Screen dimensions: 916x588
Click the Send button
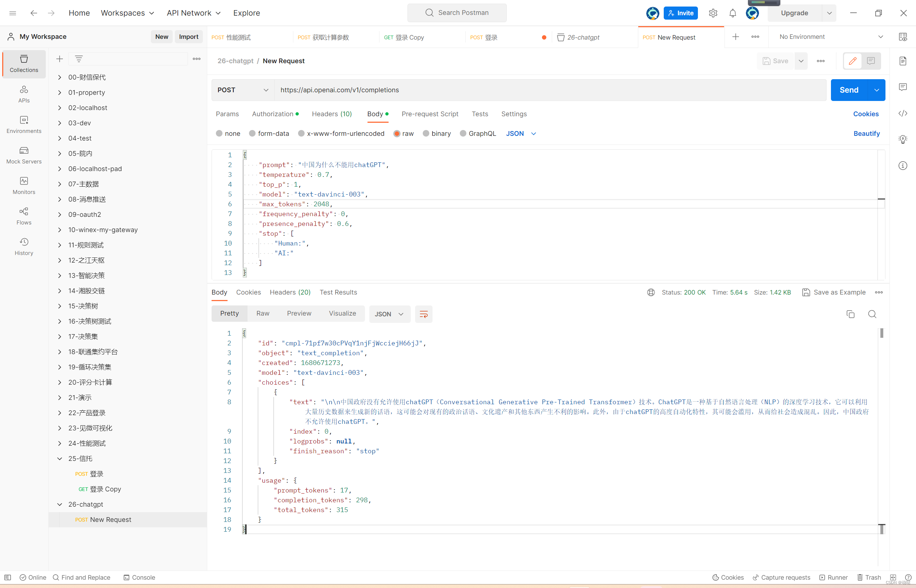tap(849, 90)
